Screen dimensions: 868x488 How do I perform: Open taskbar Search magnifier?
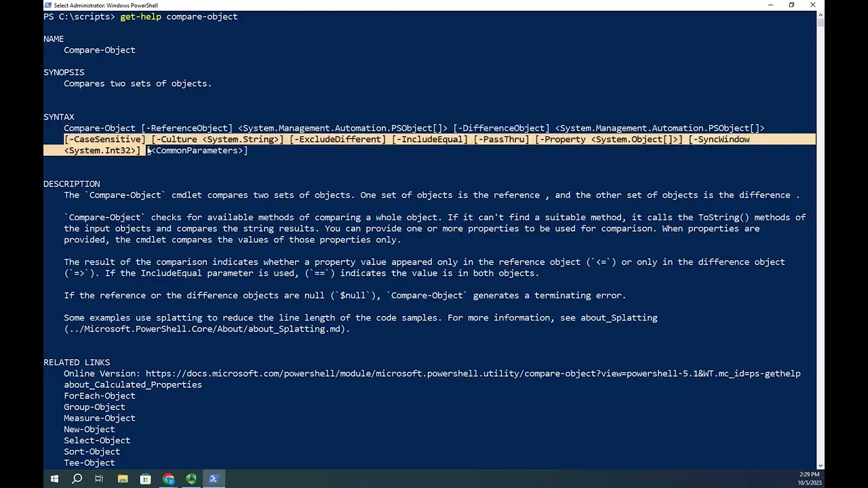(77, 479)
